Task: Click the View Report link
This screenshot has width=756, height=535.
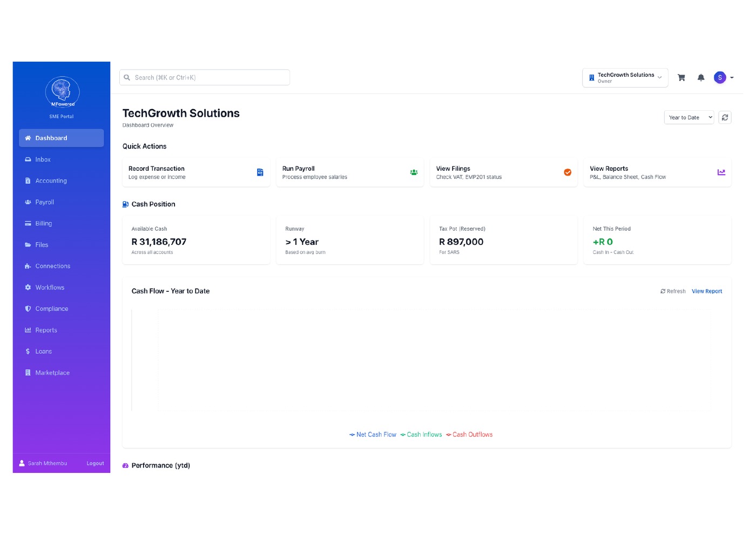Action: tap(707, 291)
